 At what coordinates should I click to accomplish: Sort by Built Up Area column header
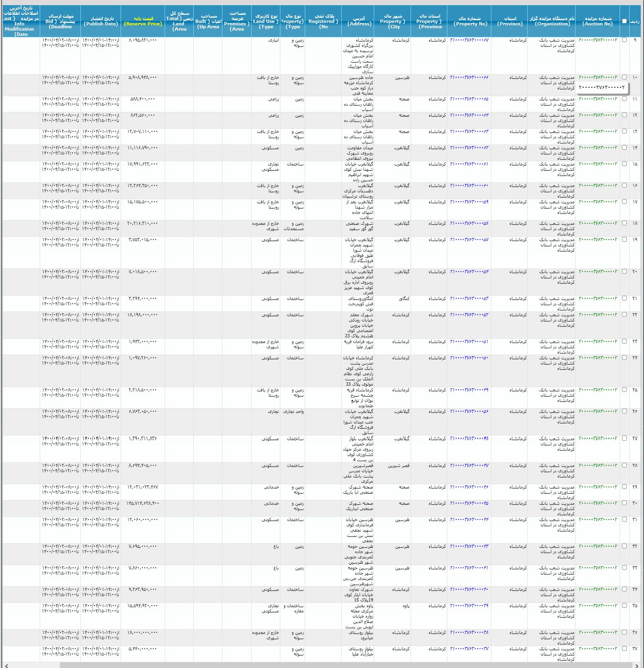pos(208,21)
